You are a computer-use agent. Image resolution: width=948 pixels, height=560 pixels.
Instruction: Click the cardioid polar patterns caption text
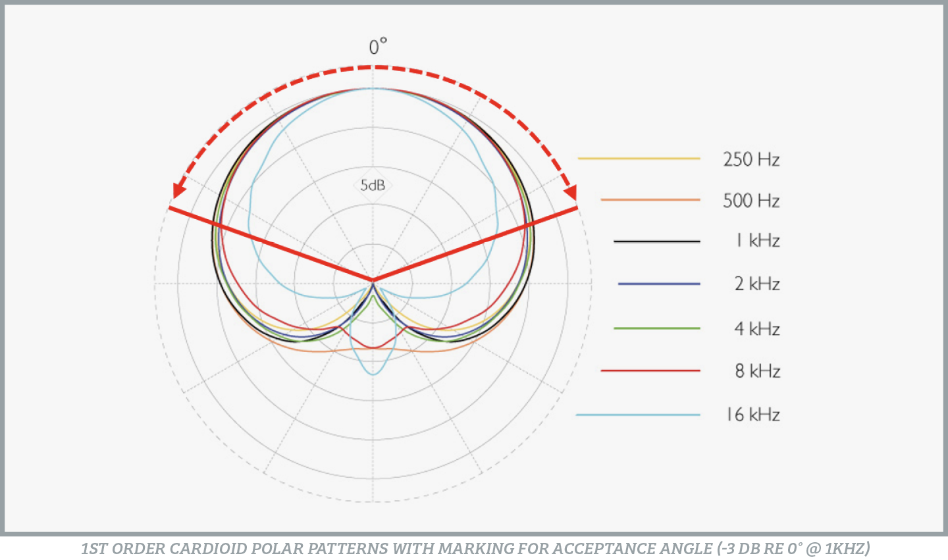475,548
